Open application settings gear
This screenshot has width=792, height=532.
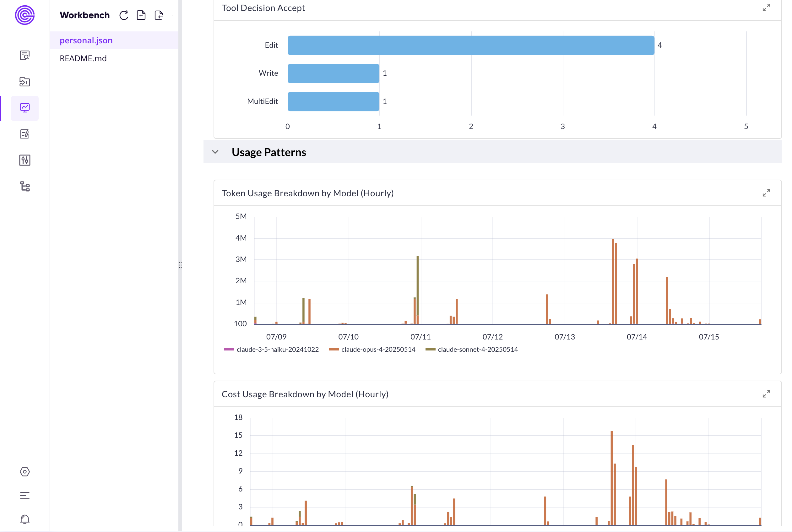coord(25,472)
